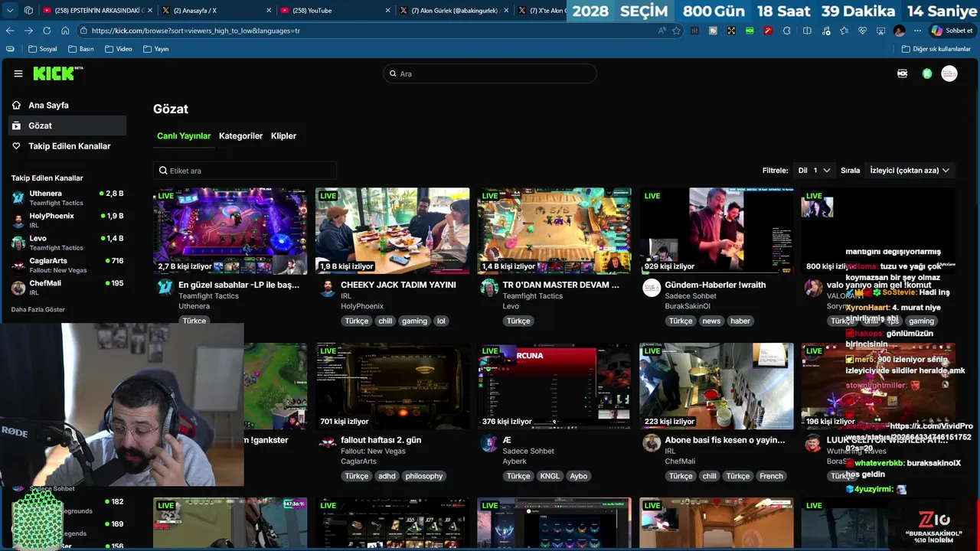This screenshot has width=980, height=551.
Task: Open Gündem-Haberler !wraith stream thumbnail
Action: point(717,231)
